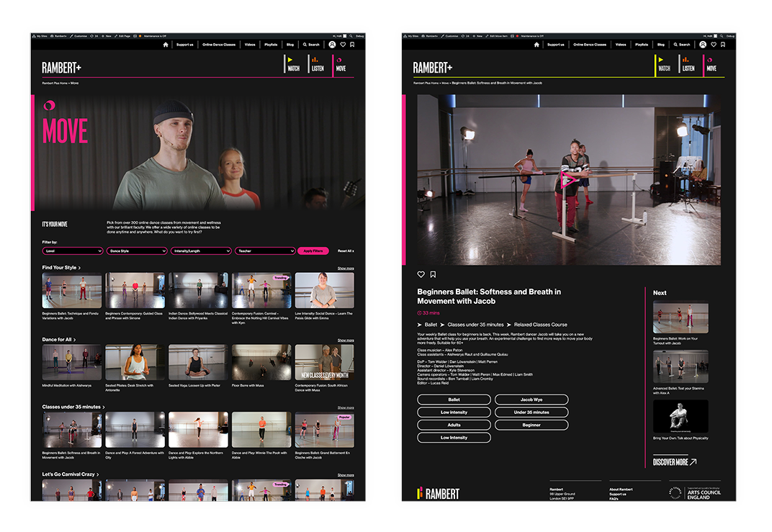The height and width of the screenshot is (532, 772).
Task: Open Relaxed Classes Course category link
Action: point(540,325)
